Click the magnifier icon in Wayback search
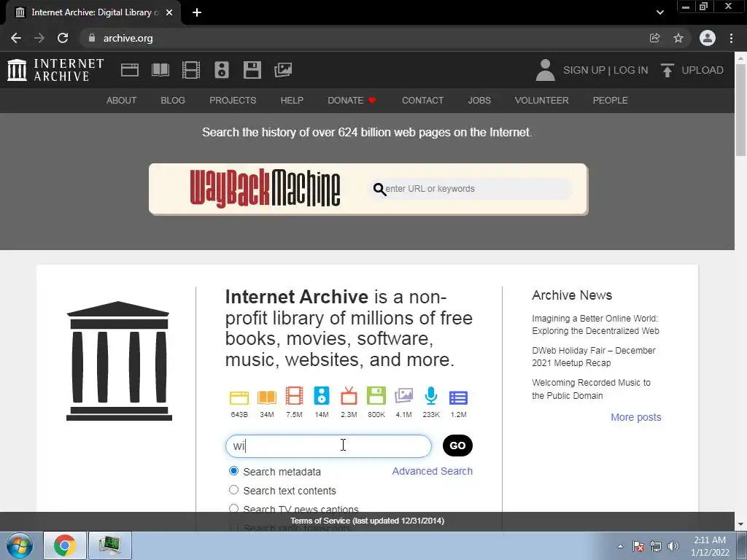This screenshot has width=747, height=560. [379, 189]
